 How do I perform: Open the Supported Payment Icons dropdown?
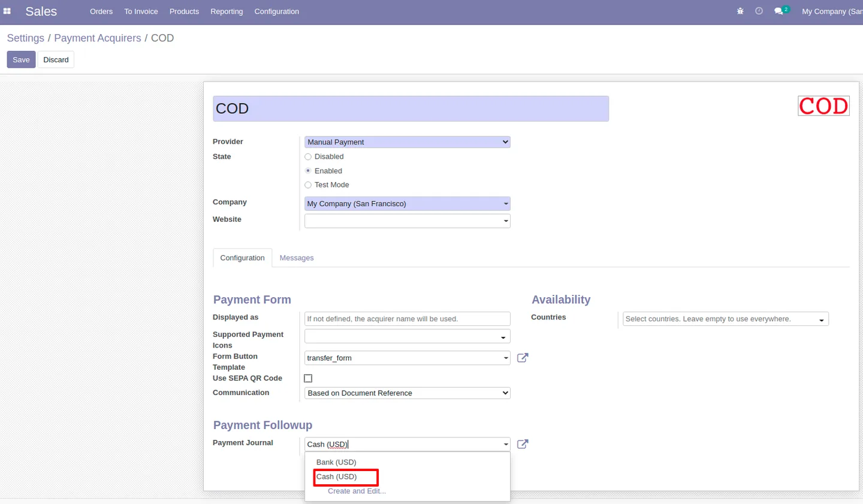point(408,337)
